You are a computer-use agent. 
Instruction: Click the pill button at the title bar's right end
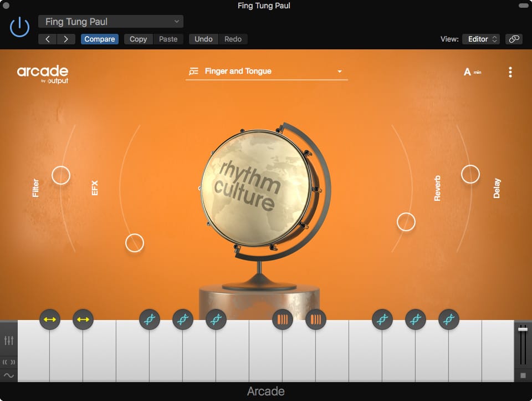click(x=524, y=6)
